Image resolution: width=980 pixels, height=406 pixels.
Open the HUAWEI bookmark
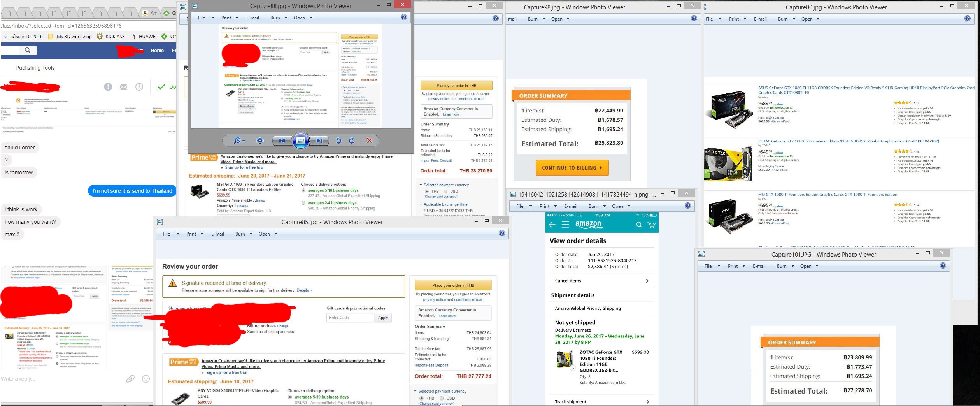pyautogui.click(x=143, y=36)
